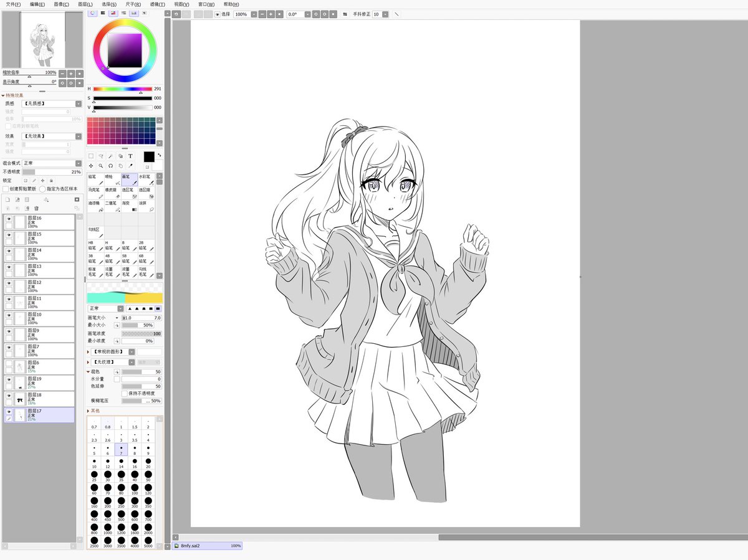This screenshot has height=560, width=748.
Task: Select the 渐变 gradient tool
Action: (129, 206)
